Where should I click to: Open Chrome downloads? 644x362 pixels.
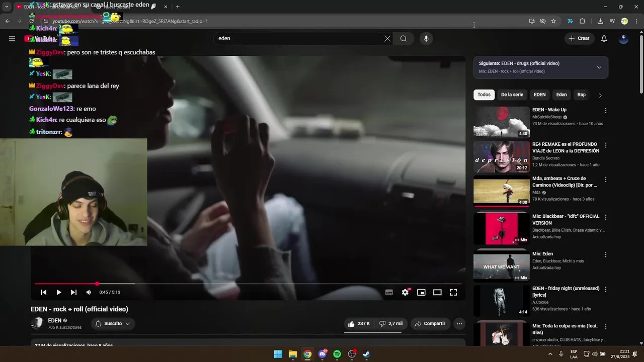[x=600, y=21]
